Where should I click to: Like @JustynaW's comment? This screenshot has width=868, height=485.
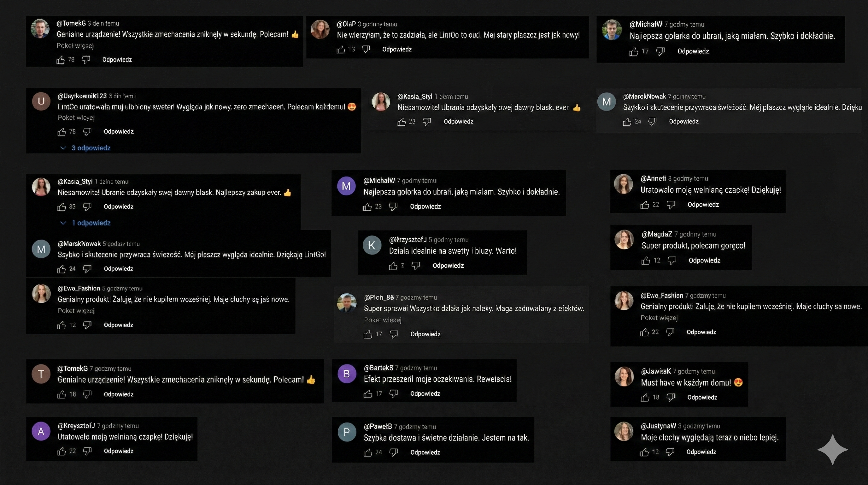(644, 452)
